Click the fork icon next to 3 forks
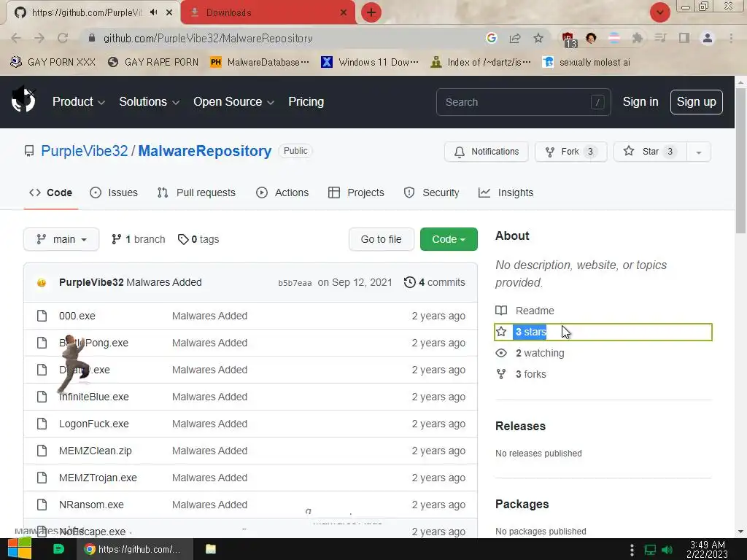The height and width of the screenshot is (560, 747). [x=501, y=374]
